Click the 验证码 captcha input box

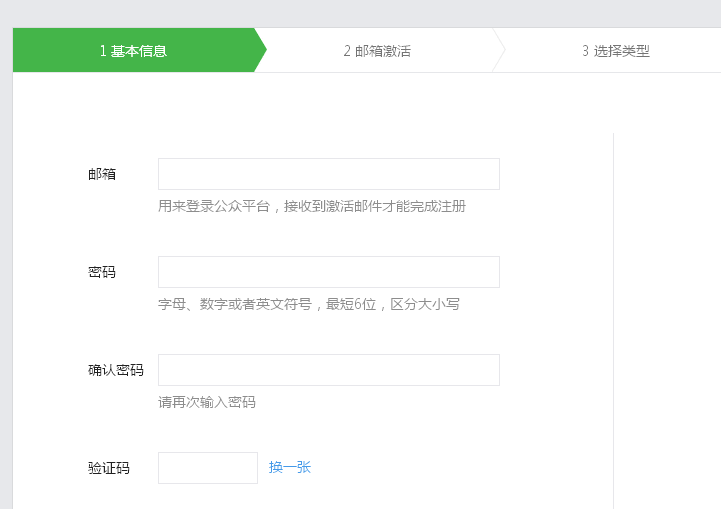[x=208, y=468]
